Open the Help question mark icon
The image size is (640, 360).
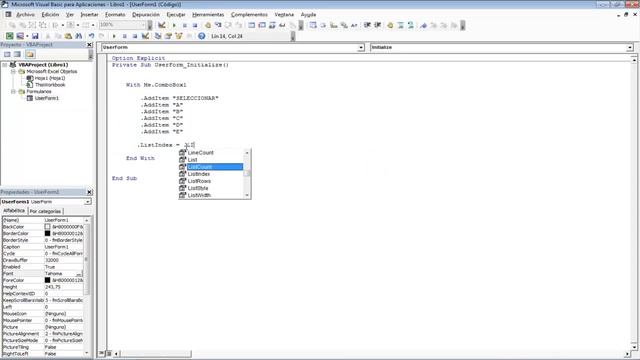[201, 36]
